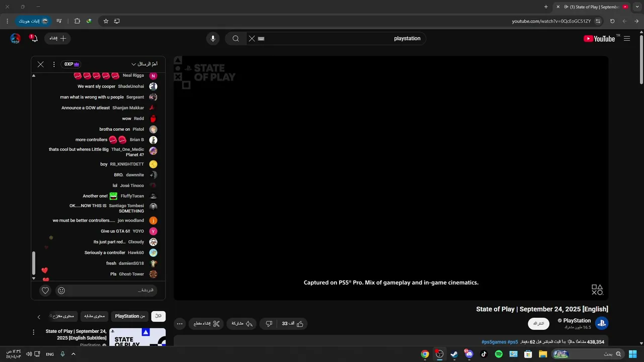
Task: Start voice search with microphone icon
Action: pos(213,39)
